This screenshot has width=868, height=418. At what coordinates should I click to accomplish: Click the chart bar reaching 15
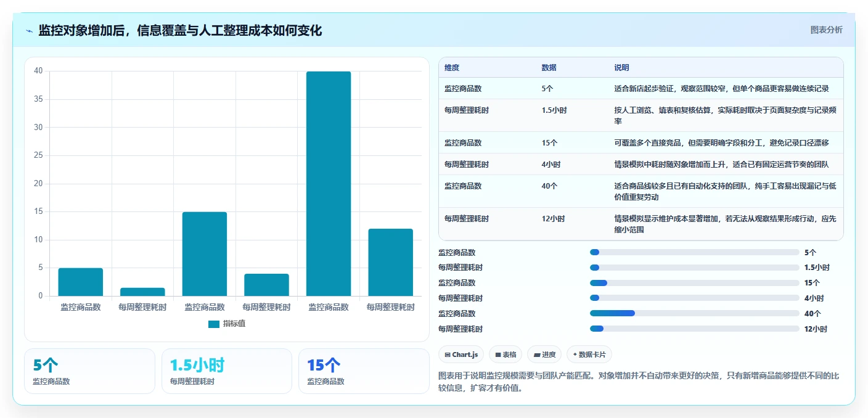tap(205, 254)
